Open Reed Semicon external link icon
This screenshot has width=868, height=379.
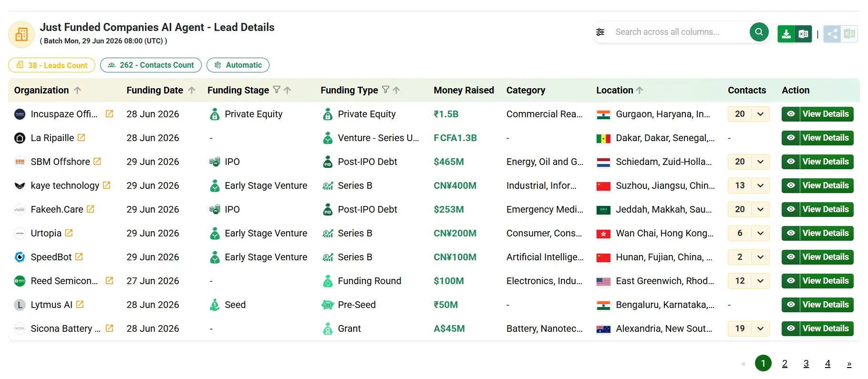[109, 280]
